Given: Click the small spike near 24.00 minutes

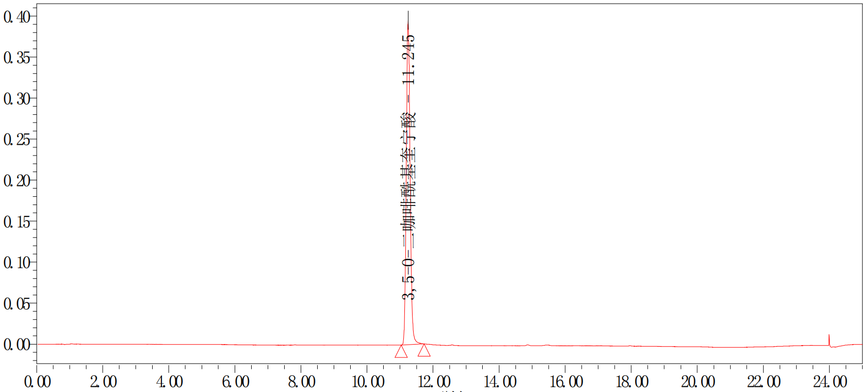Looking at the screenshot, I should click(x=829, y=340).
